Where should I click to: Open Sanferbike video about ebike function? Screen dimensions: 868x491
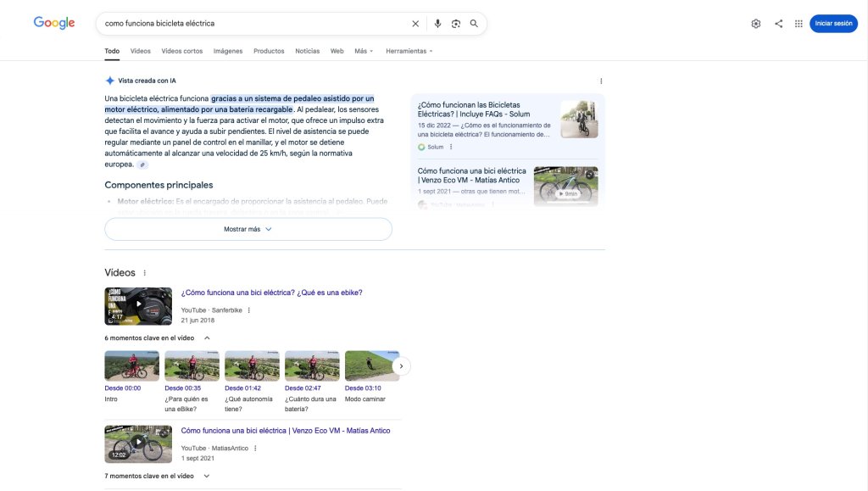click(271, 293)
